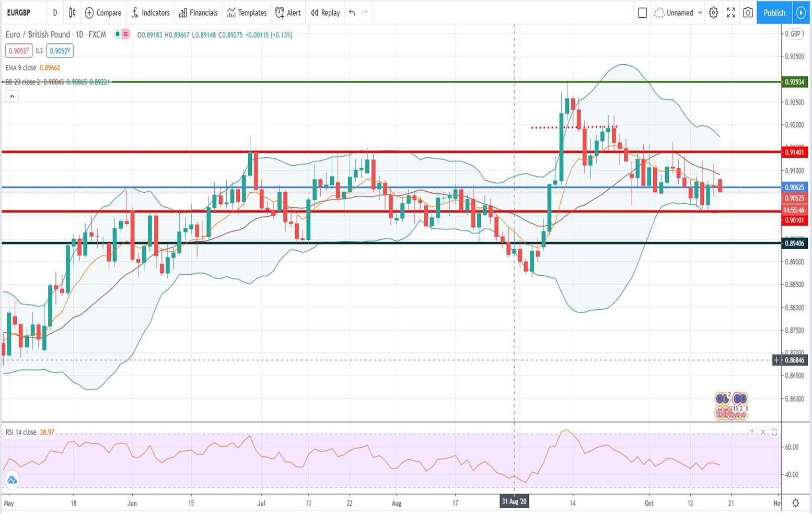Take a chart snapshot with the camera icon
The width and height of the screenshot is (812, 514).
tap(747, 13)
